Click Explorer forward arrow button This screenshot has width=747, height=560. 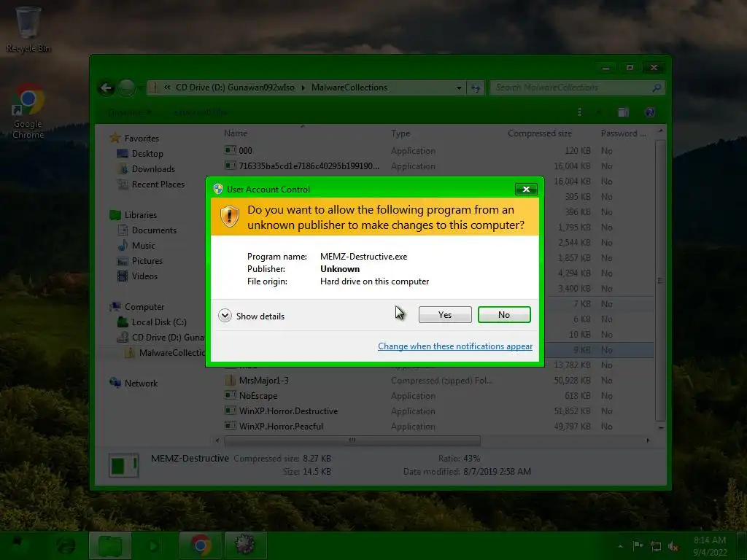126,88
